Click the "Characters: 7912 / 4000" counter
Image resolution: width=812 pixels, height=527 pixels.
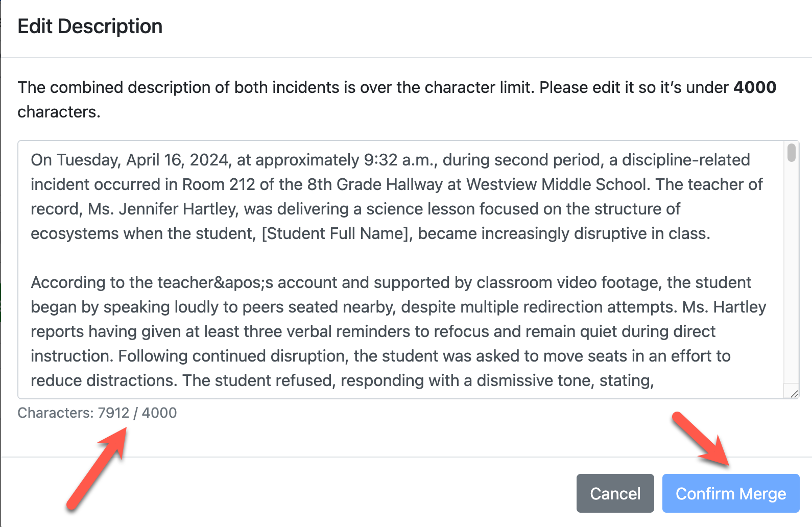[x=97, y=413]
